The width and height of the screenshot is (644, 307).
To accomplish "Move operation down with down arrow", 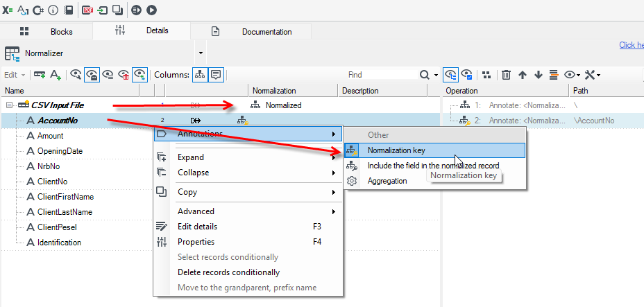I will (538, 75).
